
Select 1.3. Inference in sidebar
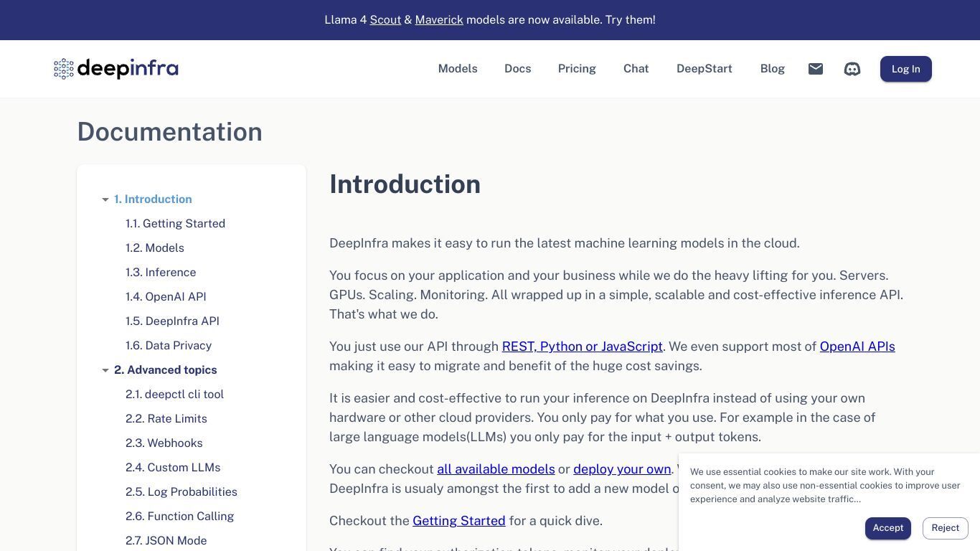[x=161, y=273]
